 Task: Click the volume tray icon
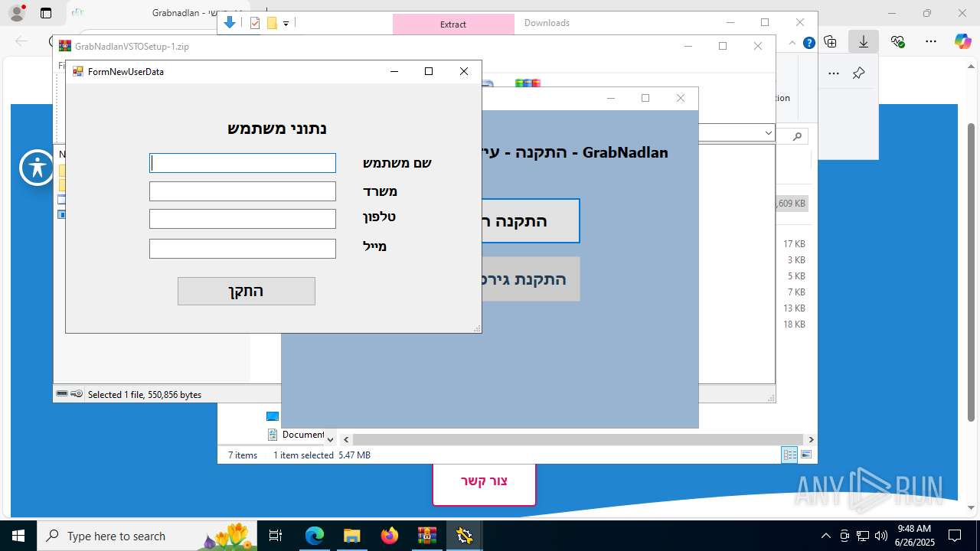tap(880, 536)
